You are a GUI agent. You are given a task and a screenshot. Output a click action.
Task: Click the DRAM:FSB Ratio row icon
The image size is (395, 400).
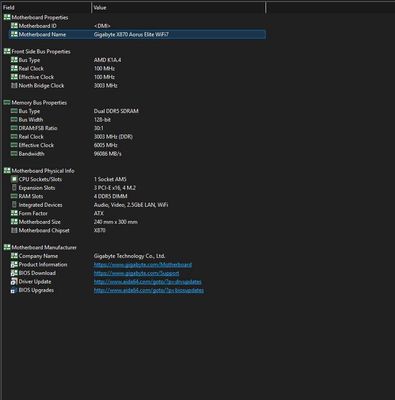pos(14,128)
